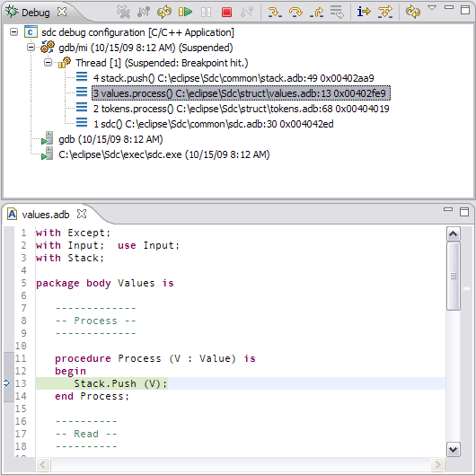
Task: Click code line 'Stack.Push (V);'
Action: coord(120,383)
